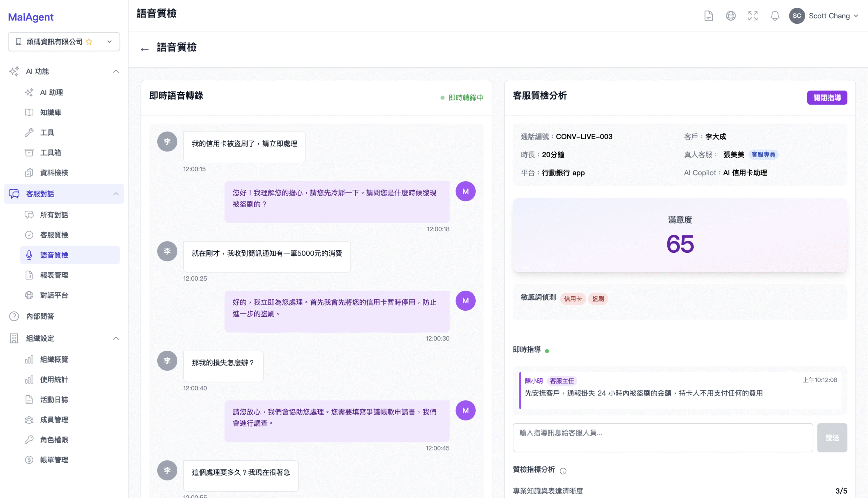Click the star icon beside company name
The image size is (868, 498).
[x=89, y=42]
